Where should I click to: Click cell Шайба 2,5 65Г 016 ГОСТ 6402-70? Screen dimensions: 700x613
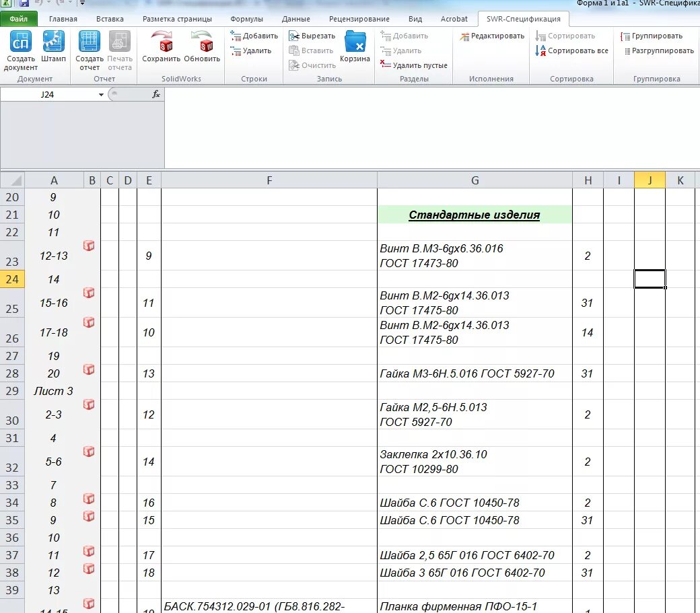coord(475,555)
